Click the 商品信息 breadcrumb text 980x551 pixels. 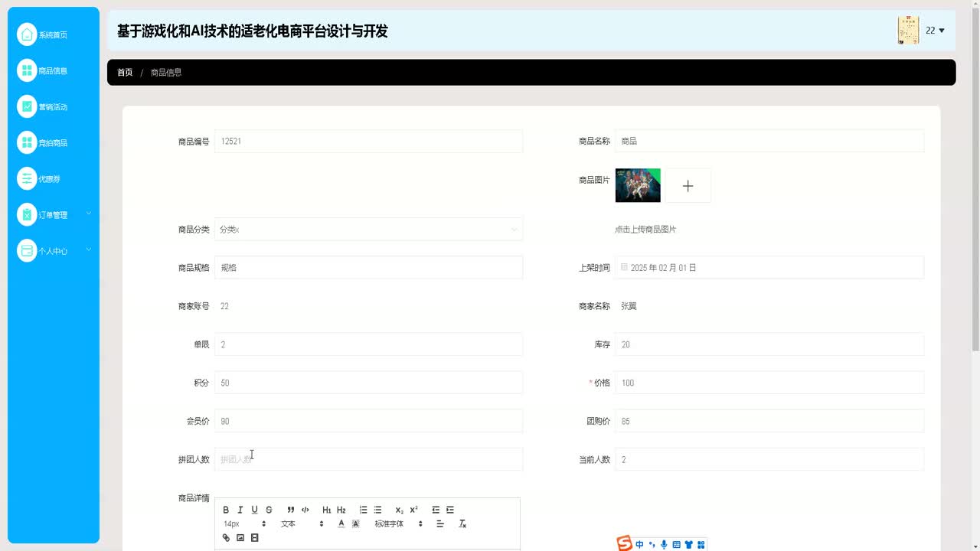(x=166, y=72)
